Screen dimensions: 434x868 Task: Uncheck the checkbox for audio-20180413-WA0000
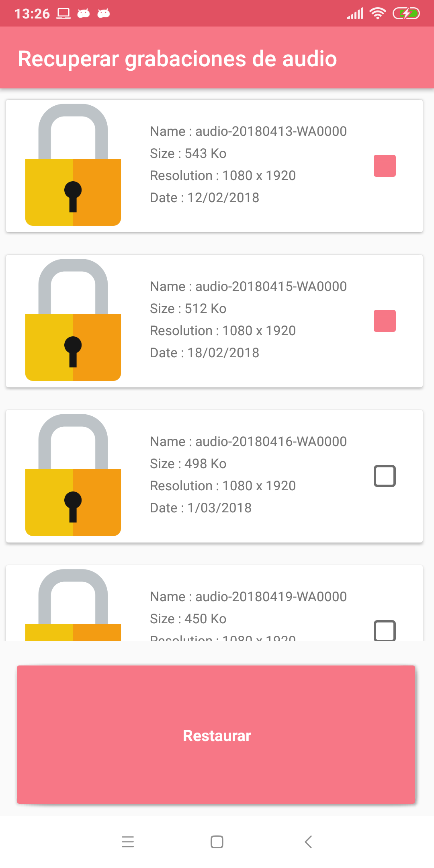pos(385,166)
